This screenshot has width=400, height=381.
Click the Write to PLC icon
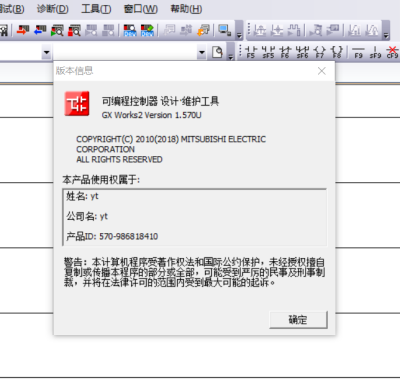[23, 30]
